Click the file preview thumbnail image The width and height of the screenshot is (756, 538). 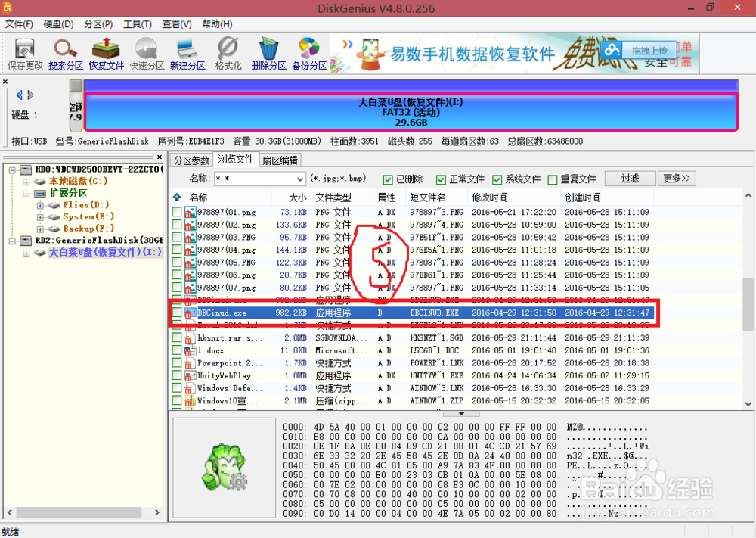(x=225, y=467)
